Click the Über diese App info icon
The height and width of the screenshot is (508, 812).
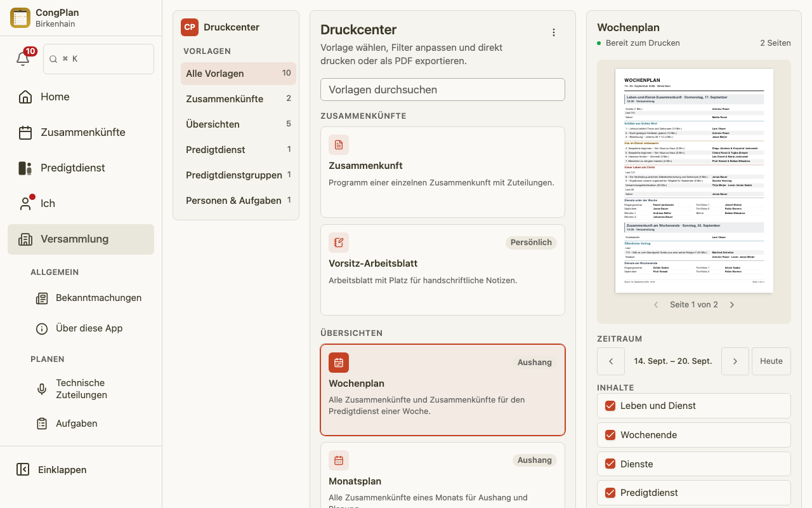pos(42,328)
